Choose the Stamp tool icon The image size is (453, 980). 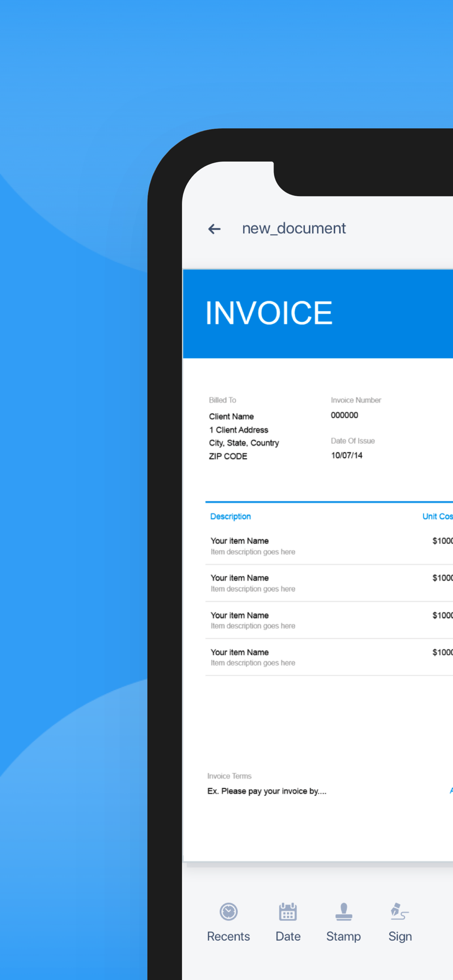tap(344, 911)
